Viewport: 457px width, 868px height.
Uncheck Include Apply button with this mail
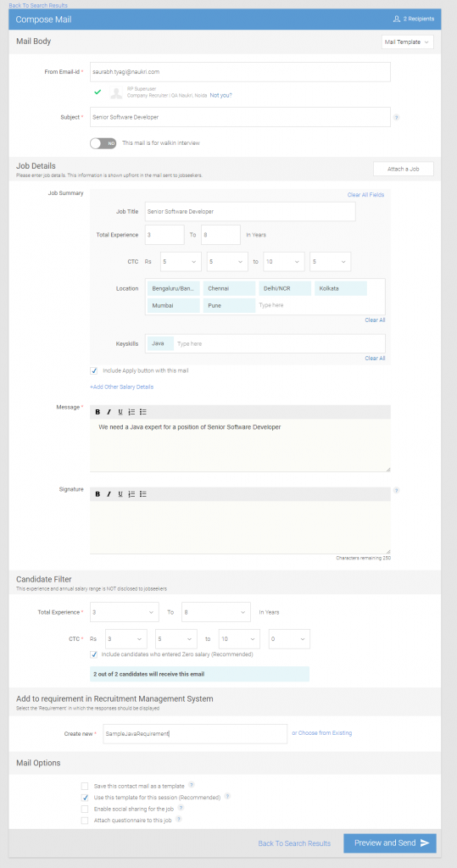(93, 371)
